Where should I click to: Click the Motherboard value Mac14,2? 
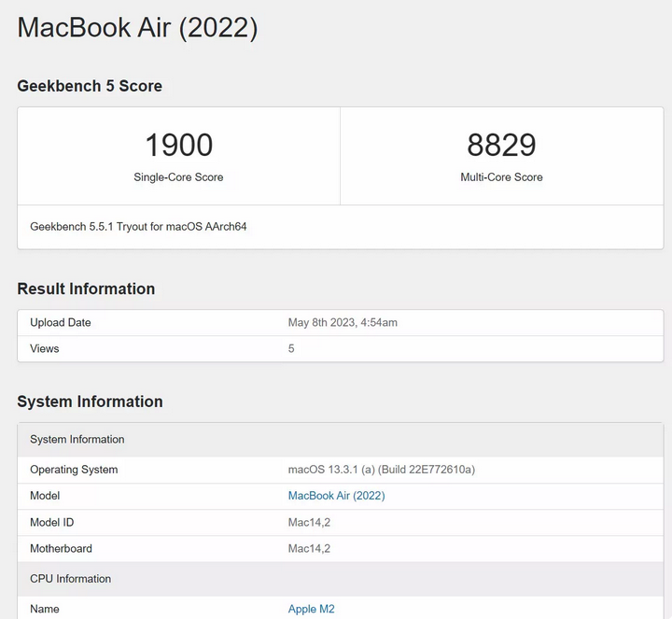pyautogui.click(x=309, y=548)
